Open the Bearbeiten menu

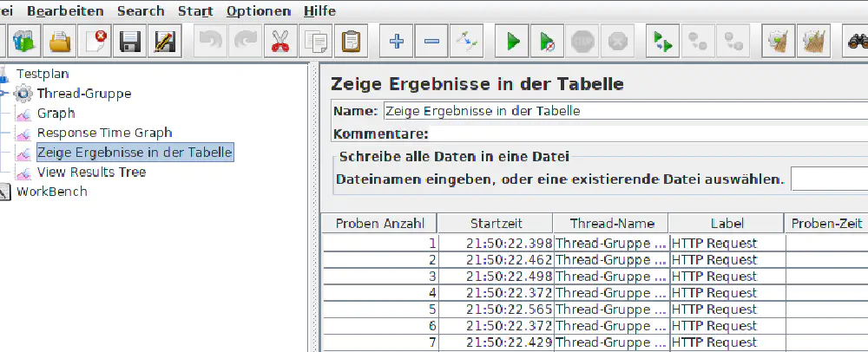(65, 11)
